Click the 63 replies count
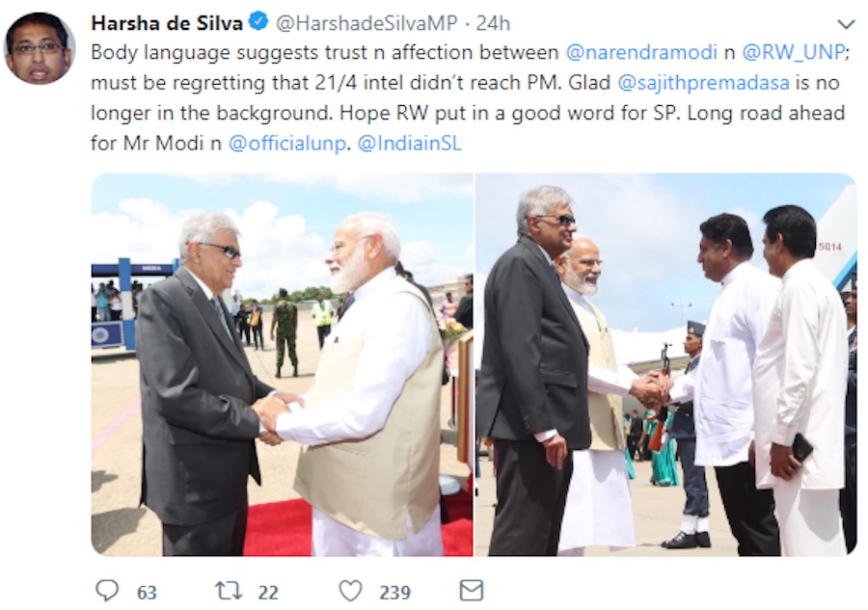This screenshot has width=868, height=610. (147, 593)
